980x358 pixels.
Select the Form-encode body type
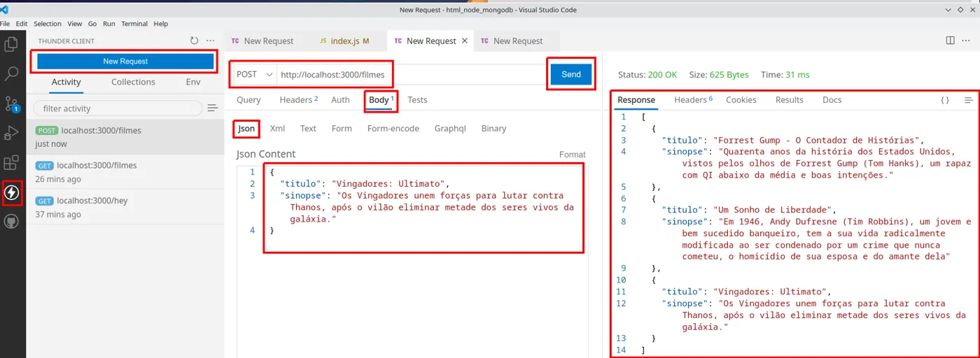point(393,129)
